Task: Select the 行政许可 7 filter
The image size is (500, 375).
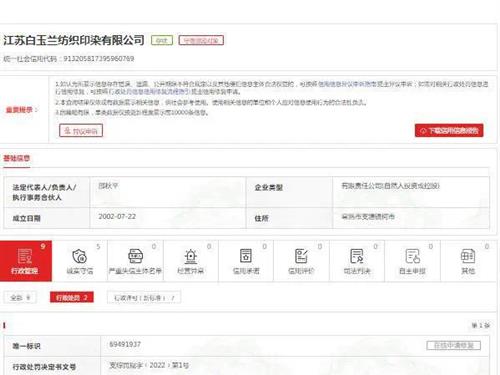Action: pyautogui.click(x=144, y=297)
